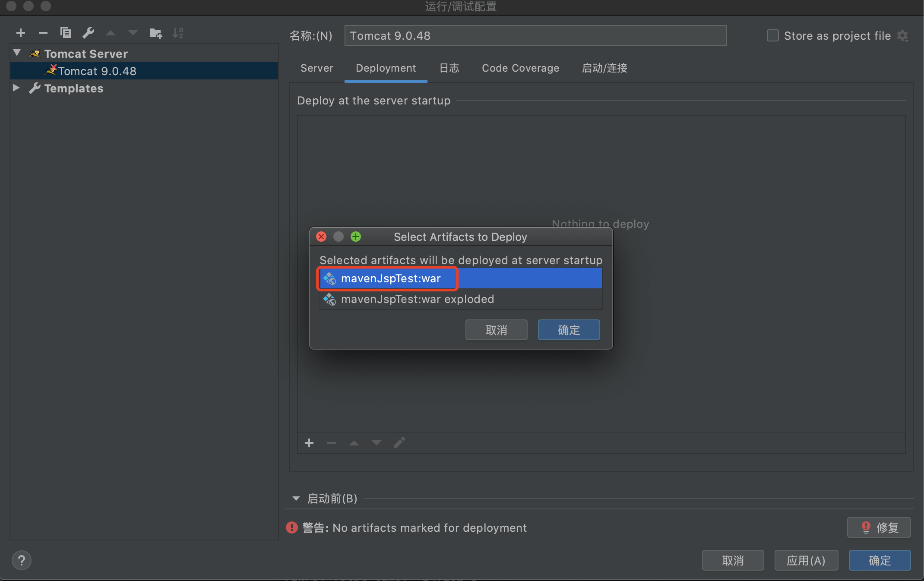Select the Deployment tab
The height and width of the screenshot is (581, 924).
(386, 68)
